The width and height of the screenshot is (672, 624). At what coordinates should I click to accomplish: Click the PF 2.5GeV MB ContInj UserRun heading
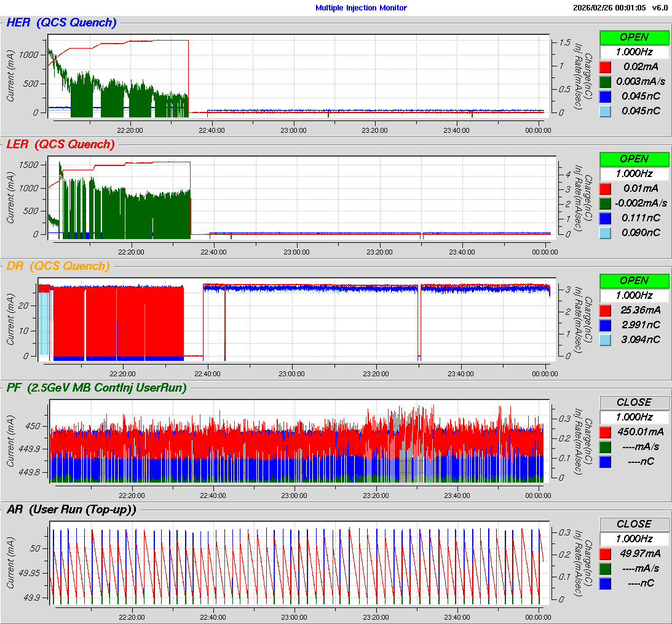coord(97,387)
